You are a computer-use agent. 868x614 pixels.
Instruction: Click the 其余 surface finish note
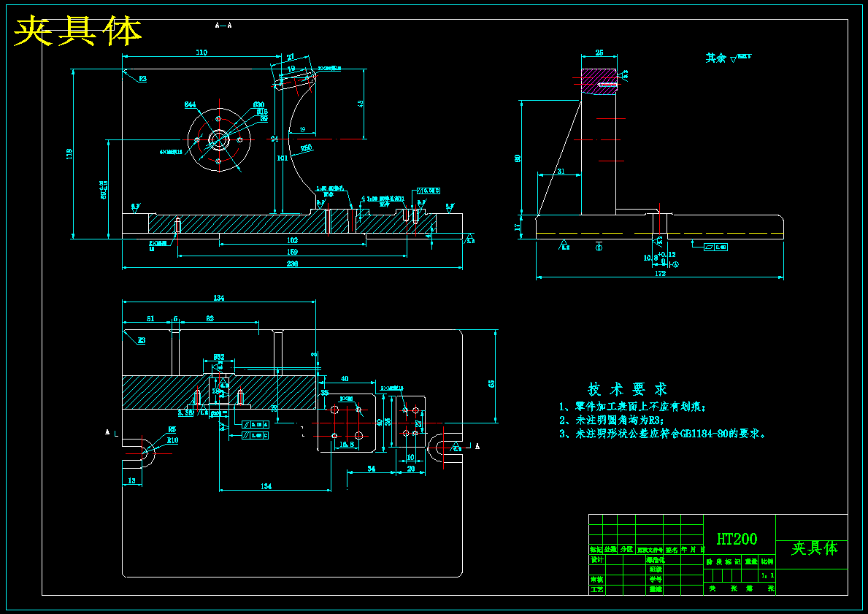(729, 58)
